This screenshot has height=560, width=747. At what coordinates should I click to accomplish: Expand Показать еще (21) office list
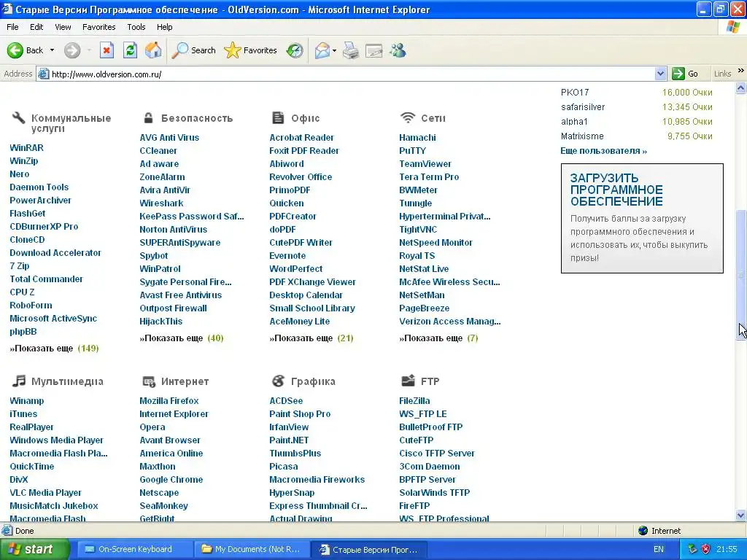pos(311,338)
